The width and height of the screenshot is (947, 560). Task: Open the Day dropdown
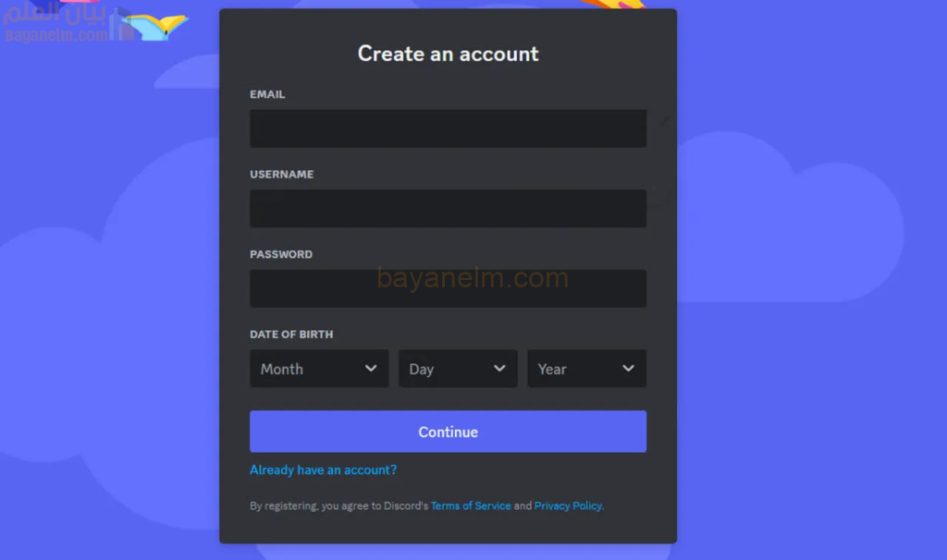coord(458,369)
